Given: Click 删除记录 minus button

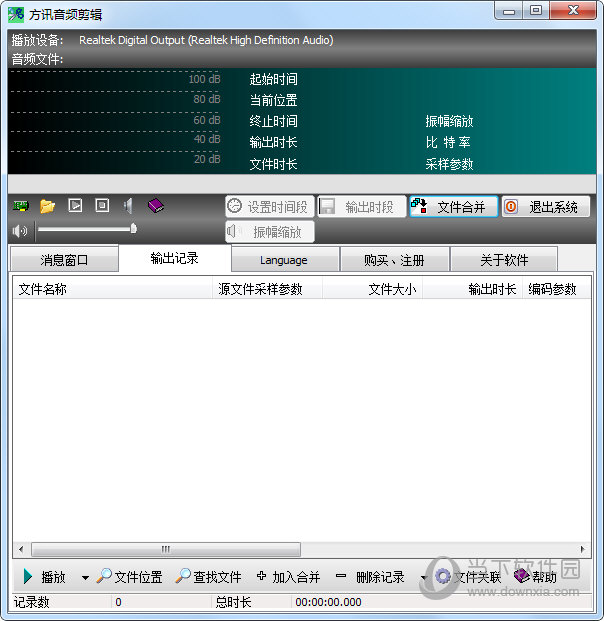Looking at the screenshot, I should click(x=370, y=577).
